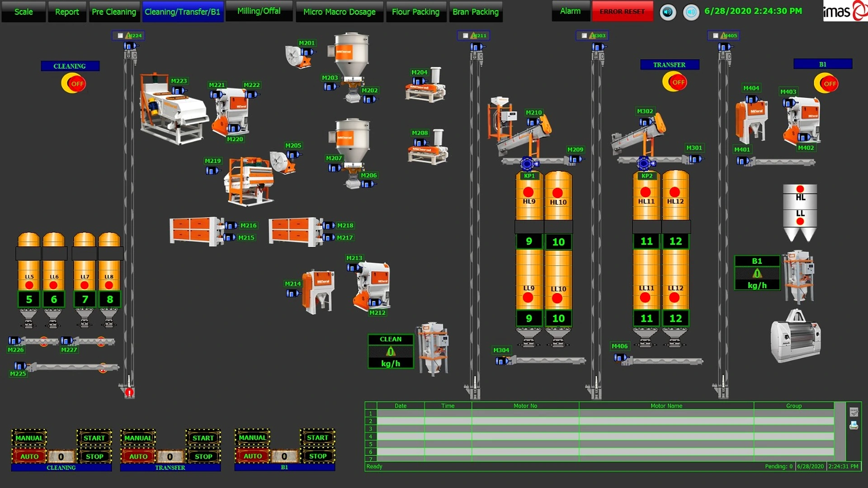Select the M223 motor icon
This screenshot has width=868, height=488.
[x=179, y=91]
